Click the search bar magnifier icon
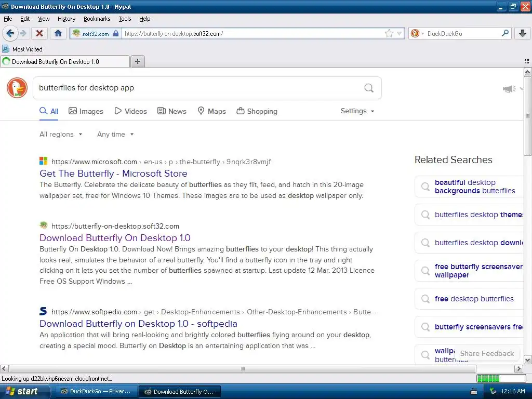Image resolution: width=532 pixels, height=399 pixels. pyautogui.click(x=505, y=33)
